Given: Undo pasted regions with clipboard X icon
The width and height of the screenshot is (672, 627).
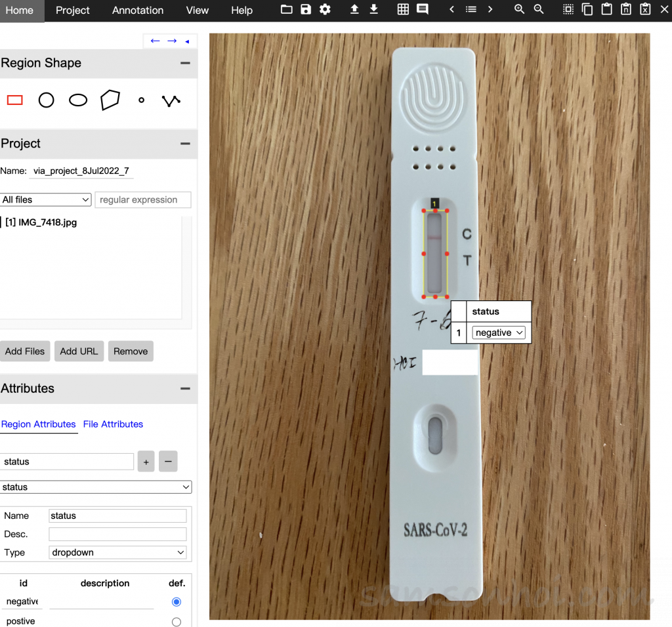Looking at the screenshot, I should click(646, 9).
